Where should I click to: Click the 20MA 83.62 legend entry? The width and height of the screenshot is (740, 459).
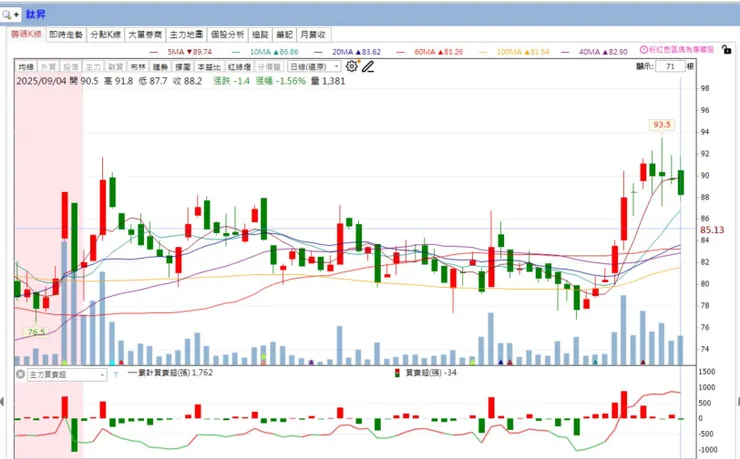coord(347,52)
